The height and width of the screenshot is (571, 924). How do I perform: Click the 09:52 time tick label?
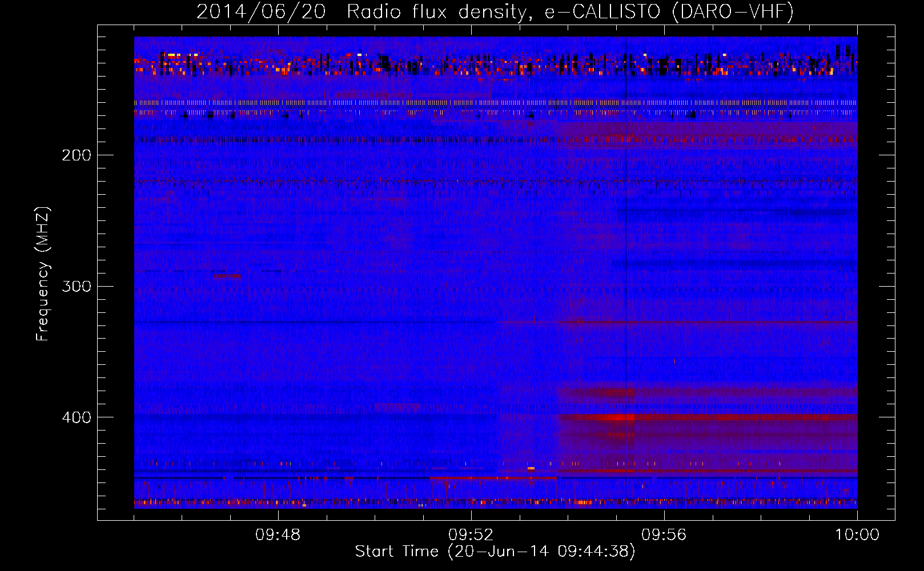click(x=471, y=535)
